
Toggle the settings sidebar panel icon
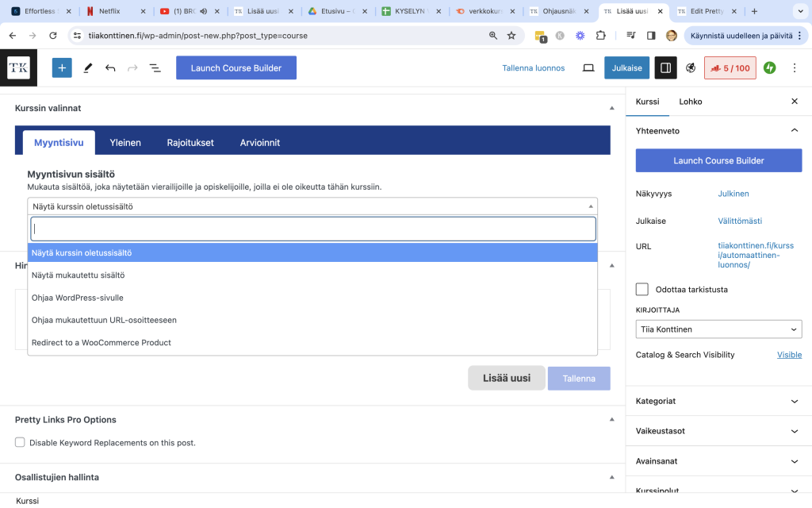(665, 68)
